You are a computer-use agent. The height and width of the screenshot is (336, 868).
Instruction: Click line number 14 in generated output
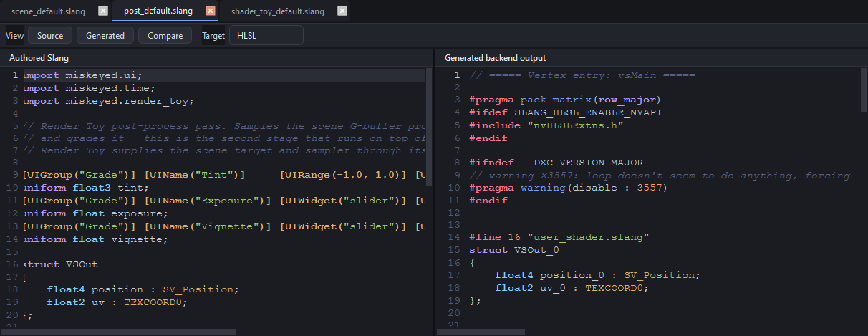tap(453, 237)
